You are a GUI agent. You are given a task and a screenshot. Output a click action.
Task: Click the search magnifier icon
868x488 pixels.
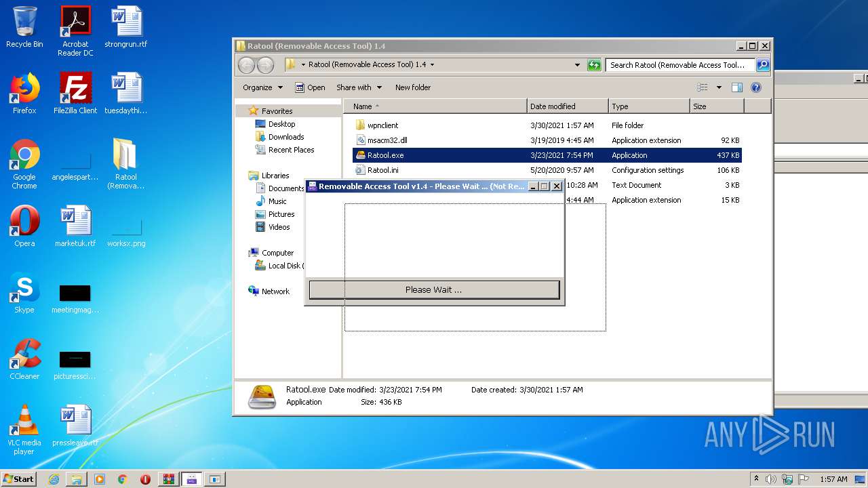(x=762, y=65)
